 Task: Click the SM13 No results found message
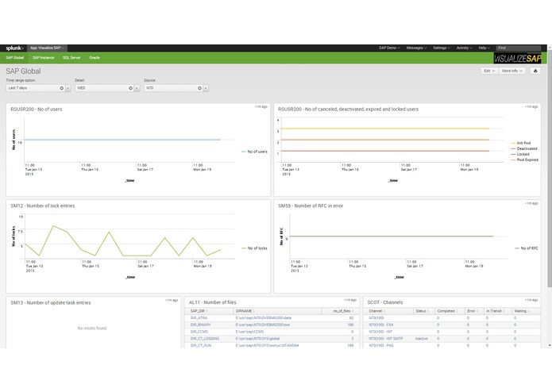pos(92,328)
